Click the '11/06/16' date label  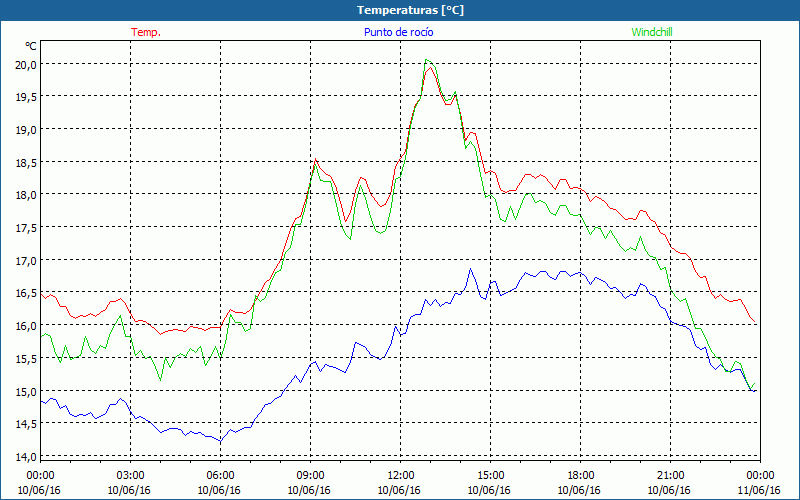coord(759,490)
